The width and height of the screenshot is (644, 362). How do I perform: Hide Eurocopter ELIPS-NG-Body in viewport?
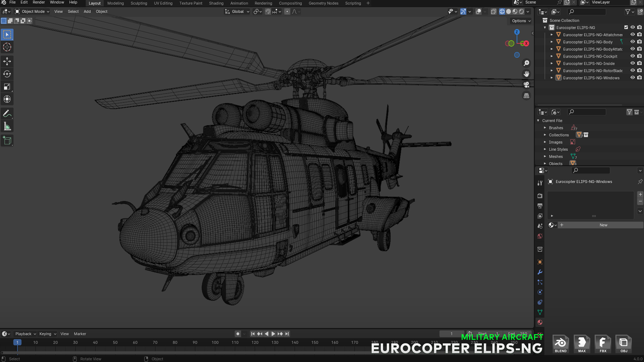click(632, 42)
